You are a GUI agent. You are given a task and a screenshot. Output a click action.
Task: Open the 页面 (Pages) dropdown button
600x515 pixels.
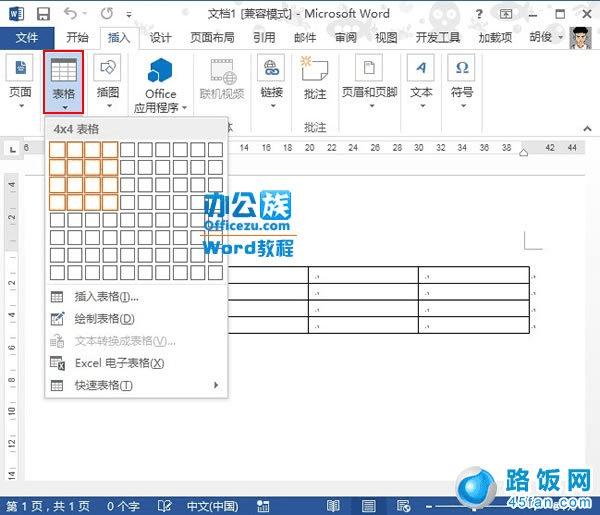[x=20, y=81]
